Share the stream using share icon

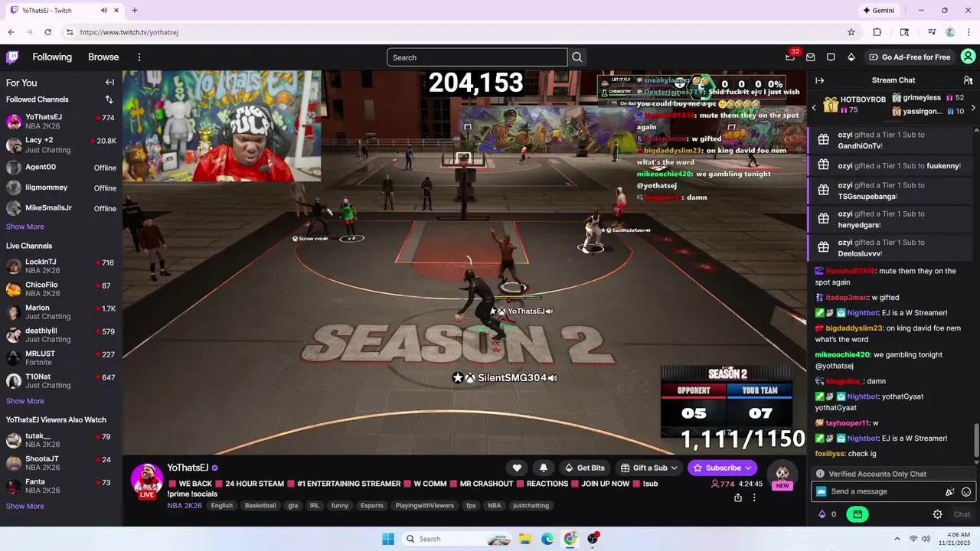coord(738,497)
